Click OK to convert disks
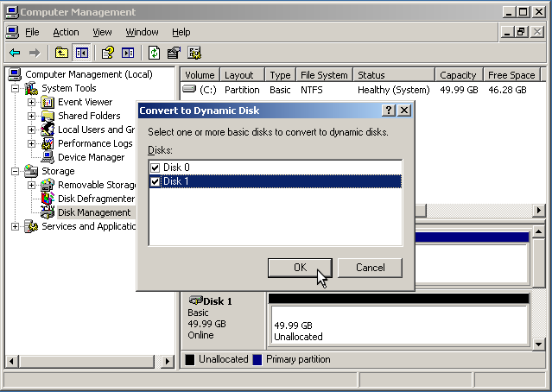 pyautogui.click(x=300, y=268)
